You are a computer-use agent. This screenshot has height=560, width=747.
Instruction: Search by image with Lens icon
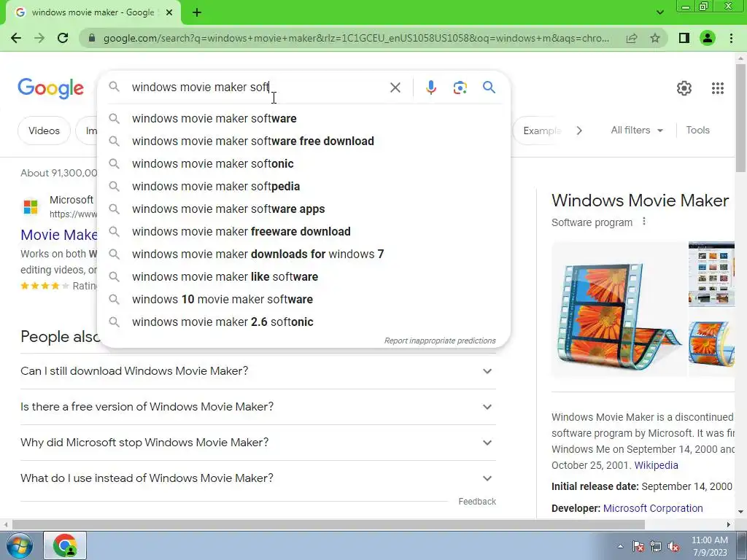(460, 87)
